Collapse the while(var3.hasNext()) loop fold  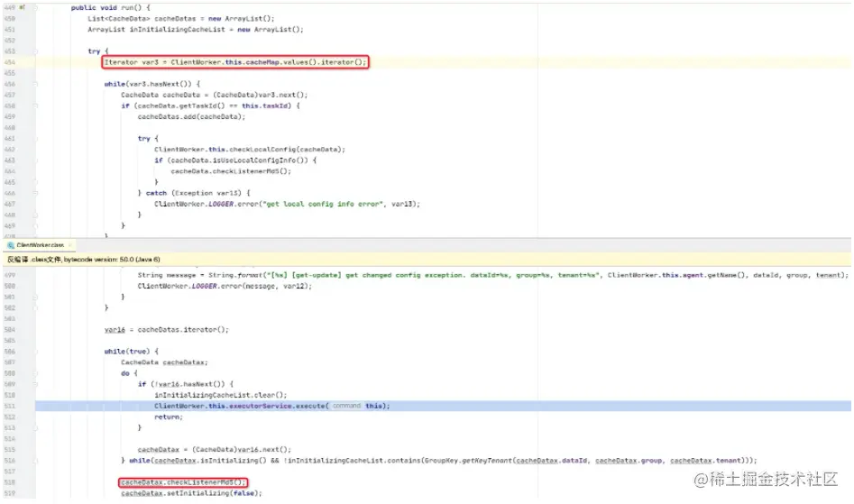(x=35, y=85)
